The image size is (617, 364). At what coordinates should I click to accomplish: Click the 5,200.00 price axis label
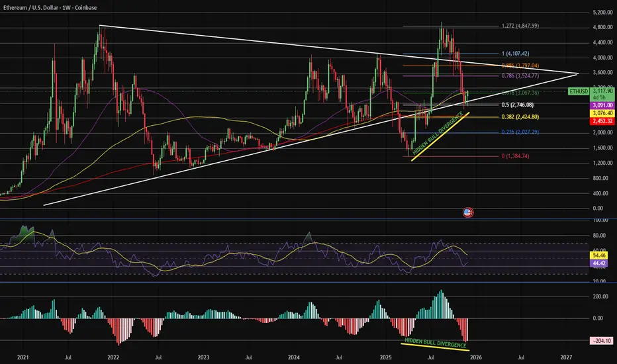click(602, 13)
